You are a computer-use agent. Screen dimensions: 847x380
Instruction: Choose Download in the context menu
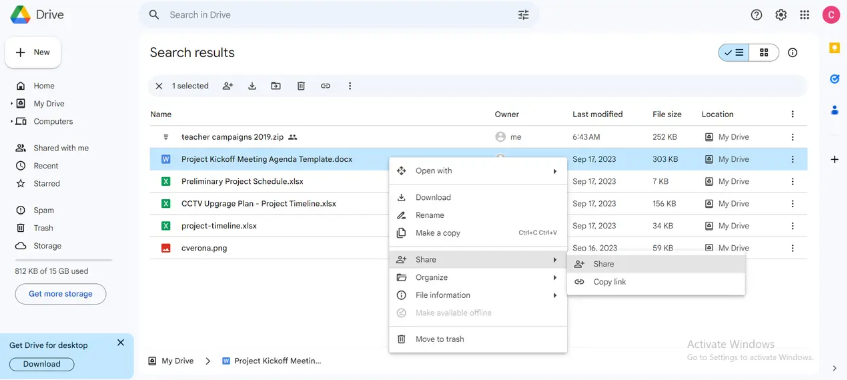478,197
